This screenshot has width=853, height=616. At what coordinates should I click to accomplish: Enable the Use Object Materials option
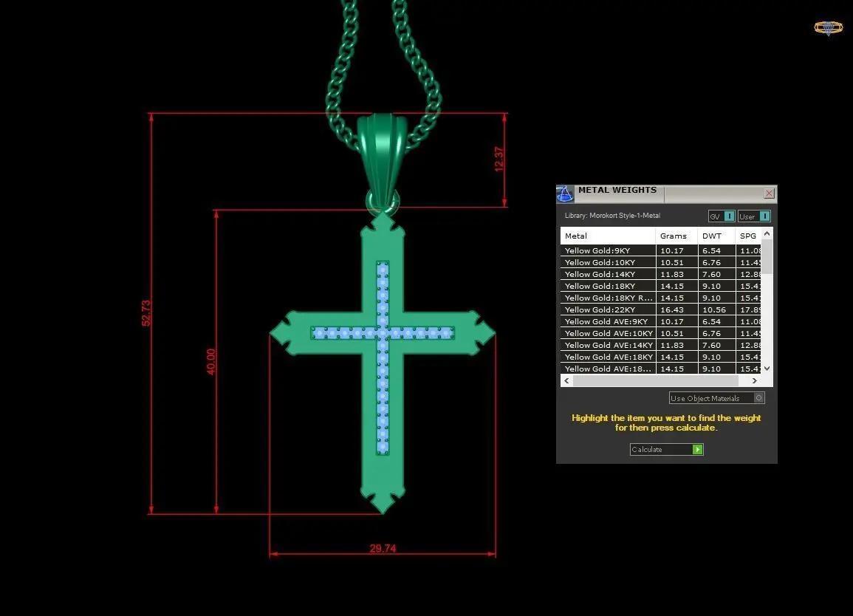716,398
